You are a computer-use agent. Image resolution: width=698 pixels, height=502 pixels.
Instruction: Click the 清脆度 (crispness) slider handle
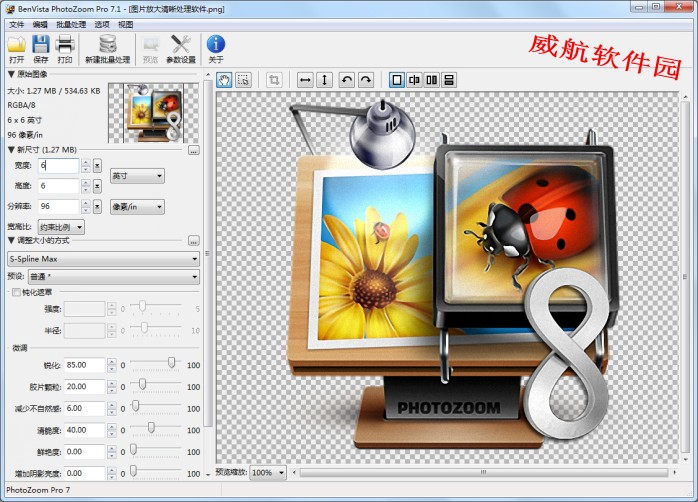click(x=151, y=428)
